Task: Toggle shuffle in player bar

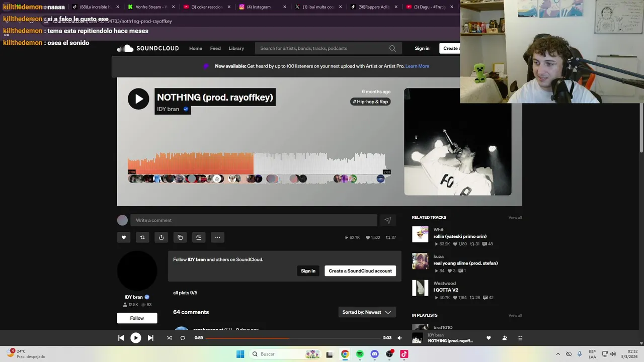Action: [x=169, y=338]
